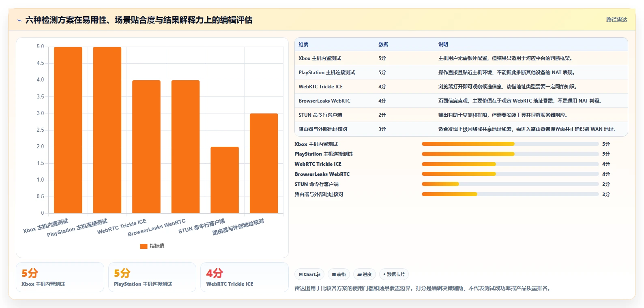Click the PlayStation 主机连接测试 progress bar
This screenshot has width=644, height=308.
coord(510,154)
